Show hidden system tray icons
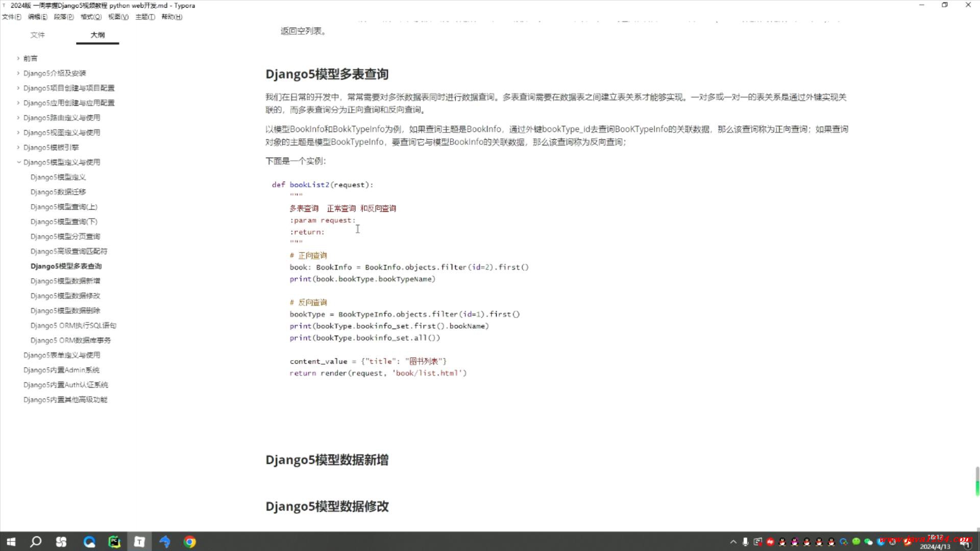Viewport: 980px width, 551px height. click(733, 542)
